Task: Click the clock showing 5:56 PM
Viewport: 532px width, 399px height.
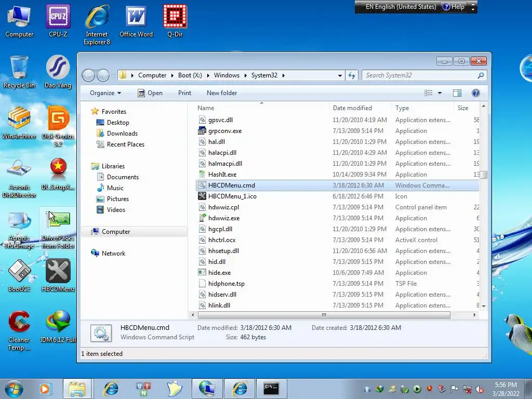Action: pos(506,385)
